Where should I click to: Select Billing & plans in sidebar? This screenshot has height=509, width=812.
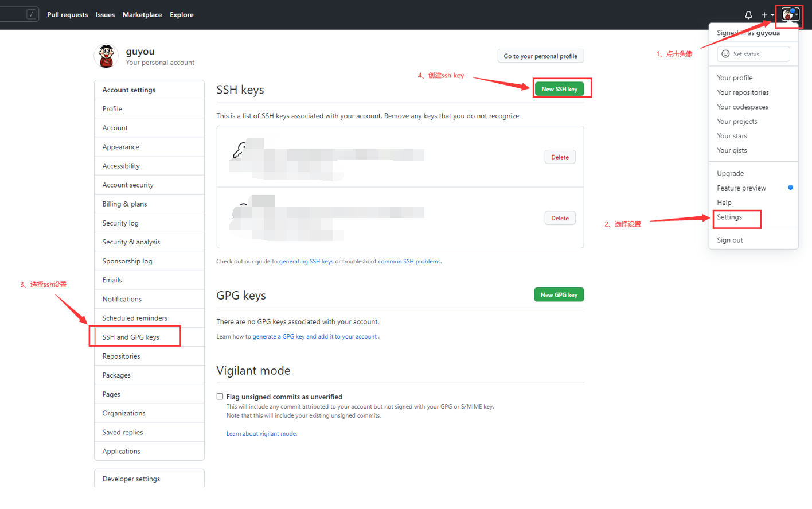coord(149,204)
